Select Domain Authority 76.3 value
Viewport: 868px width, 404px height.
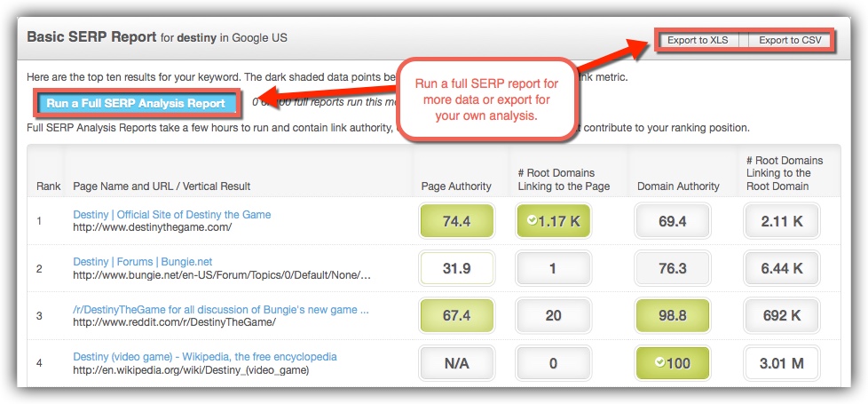[x=673, y=269]
